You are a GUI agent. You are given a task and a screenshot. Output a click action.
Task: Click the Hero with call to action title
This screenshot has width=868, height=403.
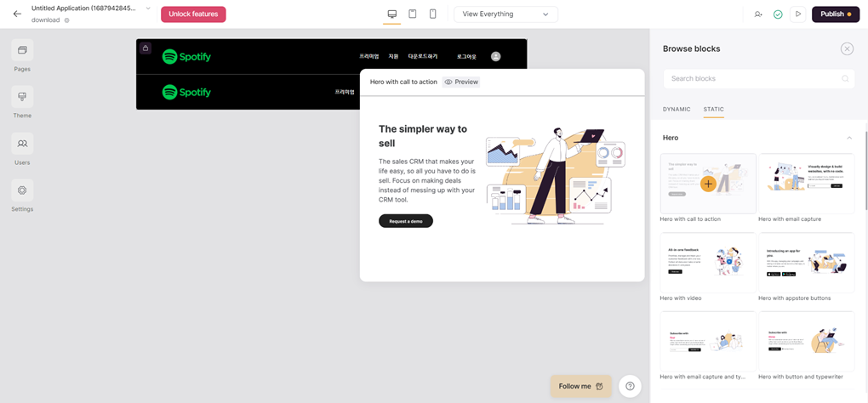point(403,82)
